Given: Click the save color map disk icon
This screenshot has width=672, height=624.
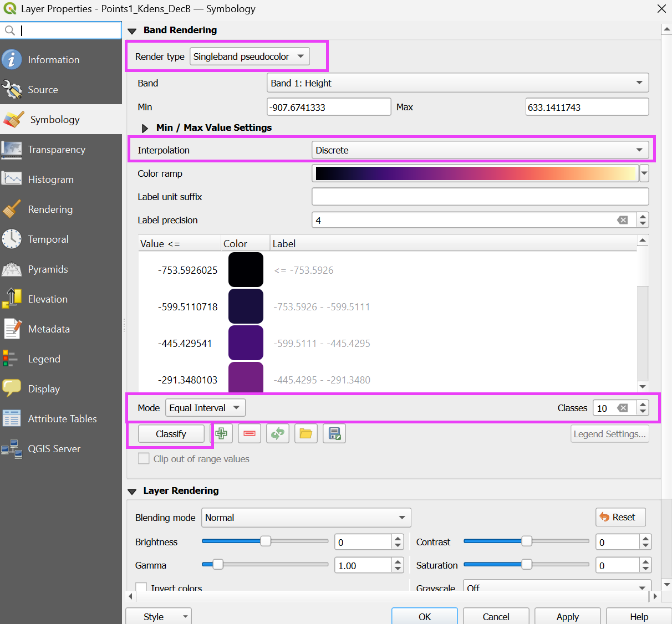Looking at the screenshot, I should [x=334, y=433].
